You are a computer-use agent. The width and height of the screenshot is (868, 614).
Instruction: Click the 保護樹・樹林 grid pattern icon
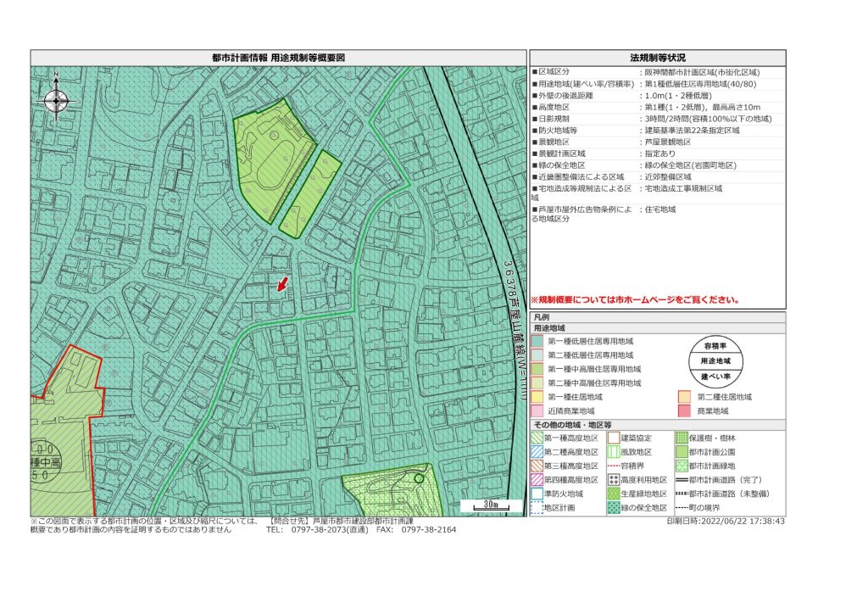(681, 438)
